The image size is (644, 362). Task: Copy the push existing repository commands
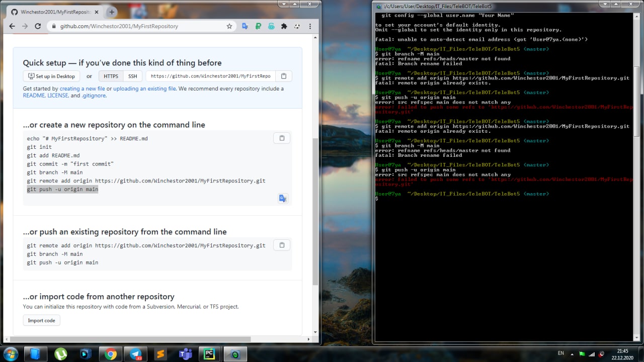click(x=282, y=245)
